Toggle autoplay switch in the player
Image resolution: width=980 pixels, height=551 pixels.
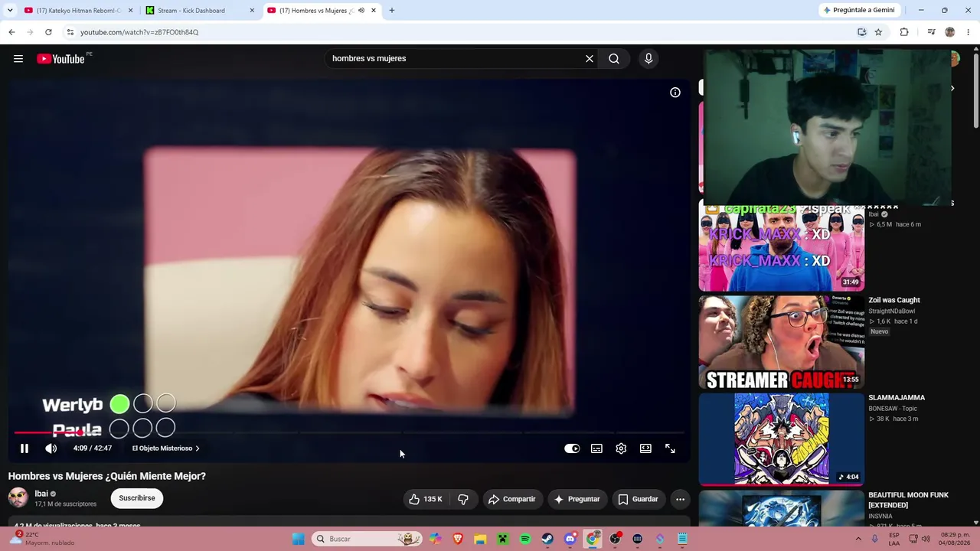click(572, 448)
